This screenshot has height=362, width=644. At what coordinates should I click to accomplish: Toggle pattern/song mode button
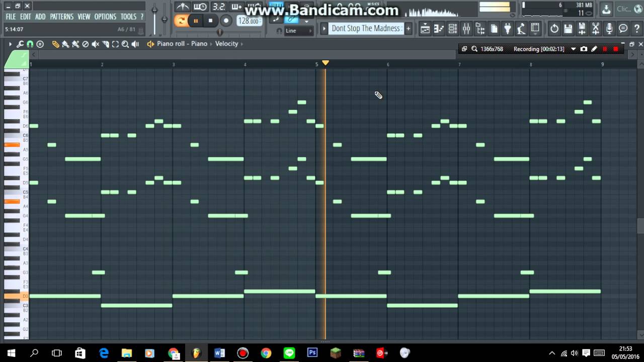(x=181, y=21)
